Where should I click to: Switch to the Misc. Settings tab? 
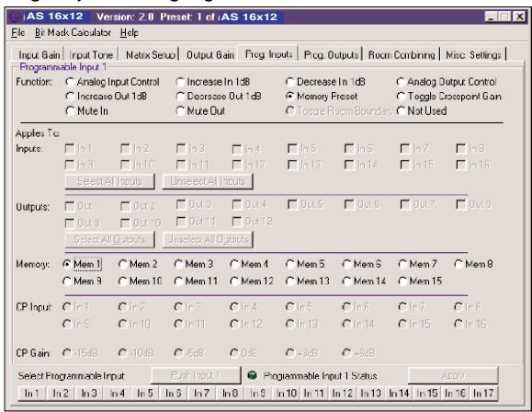coord(473,54)
